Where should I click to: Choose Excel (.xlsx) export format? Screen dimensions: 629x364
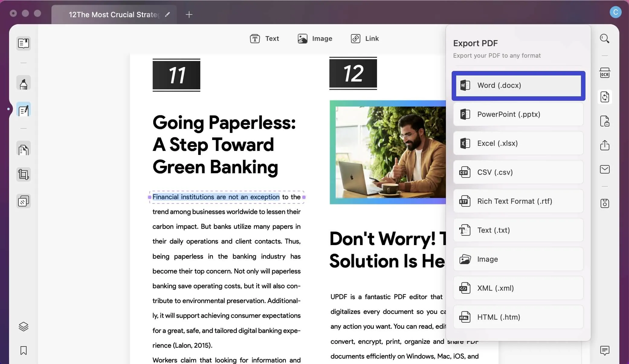pyautogui.click(x=518, y=143)
